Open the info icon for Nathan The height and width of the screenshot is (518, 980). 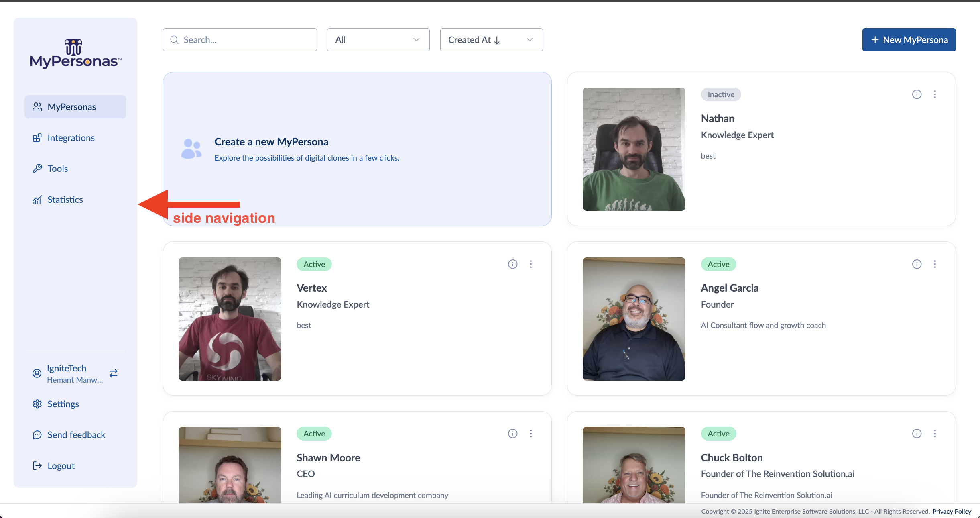click(x=917, y=94)
